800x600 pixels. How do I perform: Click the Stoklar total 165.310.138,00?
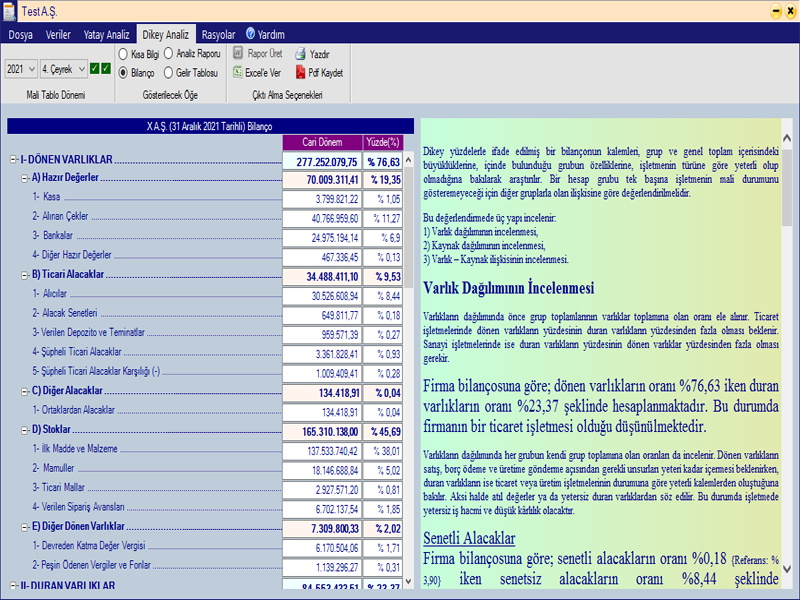point(322,432)
